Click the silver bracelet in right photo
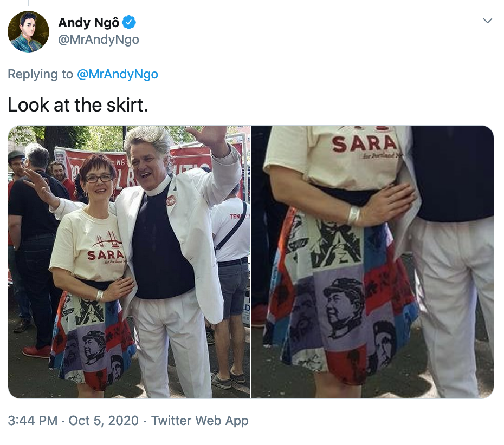The image size is (504, 445). coord(354,215)
